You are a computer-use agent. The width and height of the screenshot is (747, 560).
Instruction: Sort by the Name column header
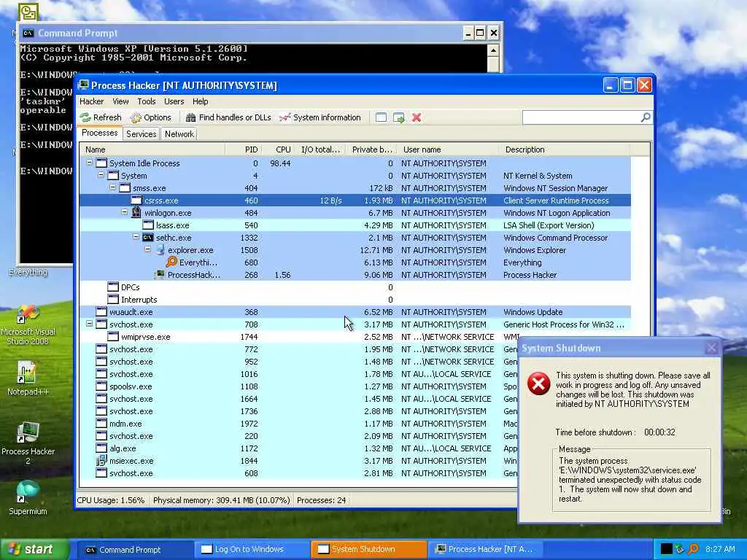152,149
